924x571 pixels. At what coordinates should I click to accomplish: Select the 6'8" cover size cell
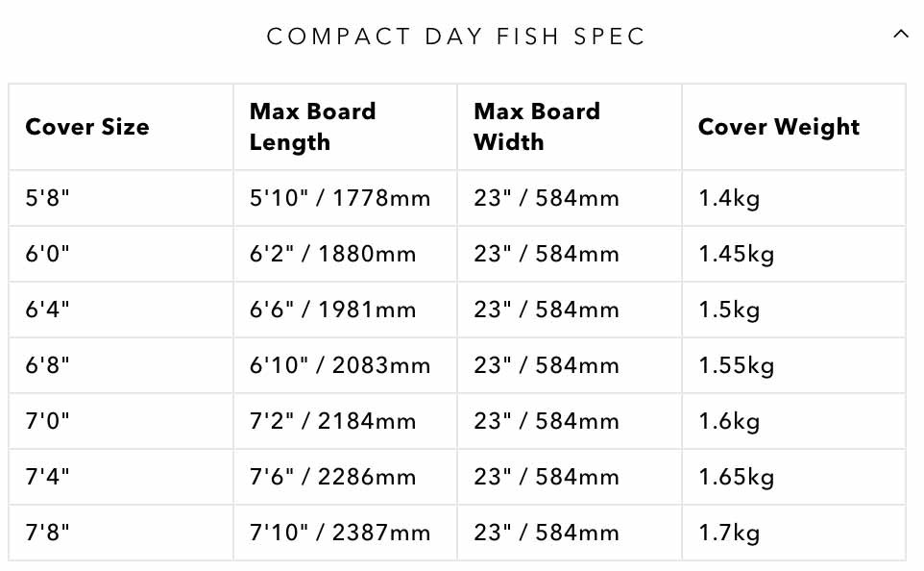48,366
